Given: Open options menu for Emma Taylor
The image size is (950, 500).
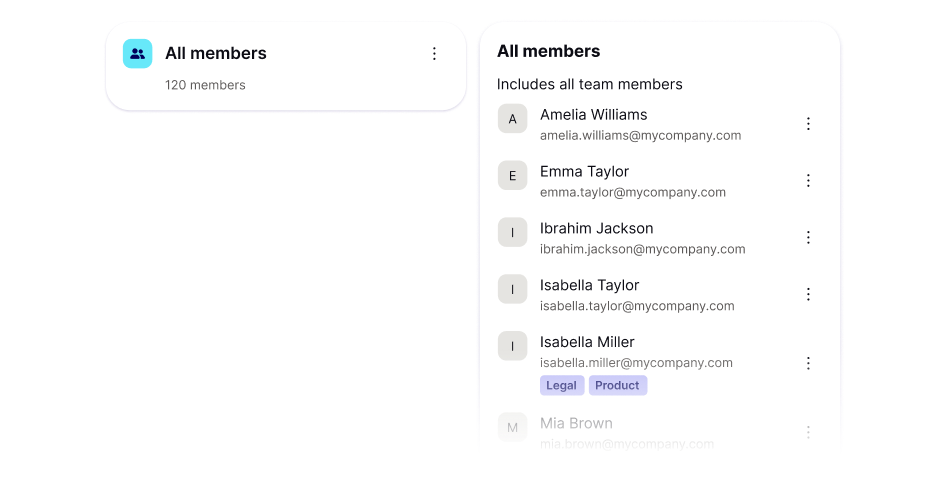Looking at the screenshot, I should [x=809, y=181].
